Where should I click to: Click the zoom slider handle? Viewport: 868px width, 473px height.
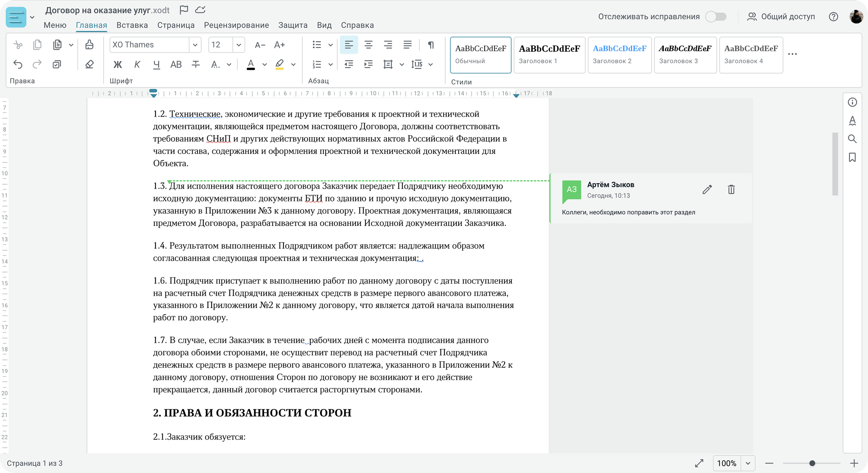coord(812,463)
